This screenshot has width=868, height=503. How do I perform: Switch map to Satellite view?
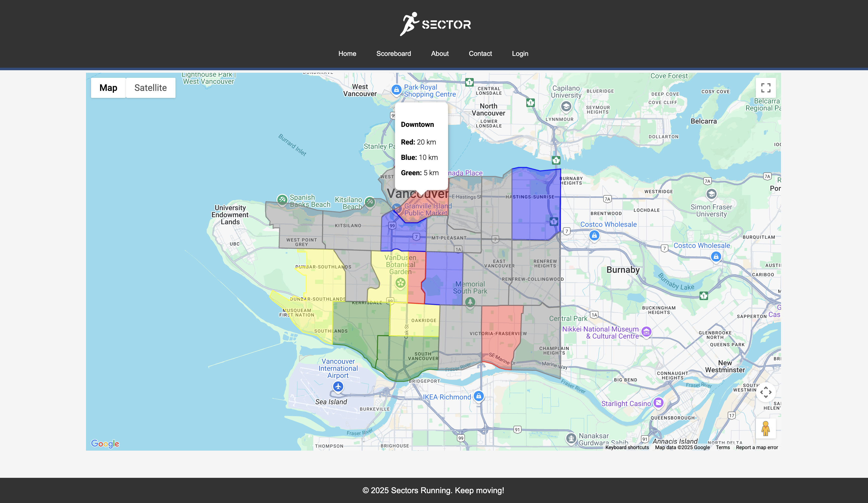[151, 88]
